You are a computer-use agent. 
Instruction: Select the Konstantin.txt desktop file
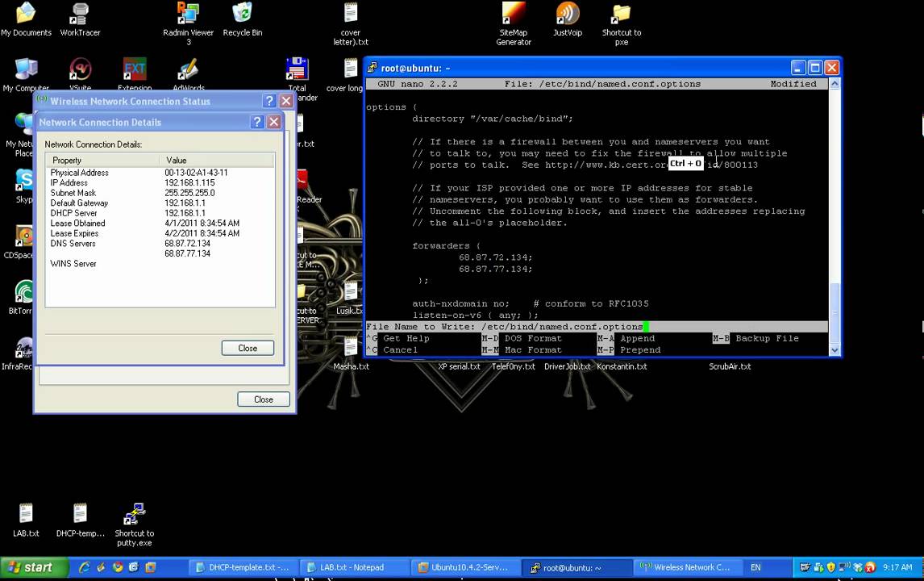point(622,366)
